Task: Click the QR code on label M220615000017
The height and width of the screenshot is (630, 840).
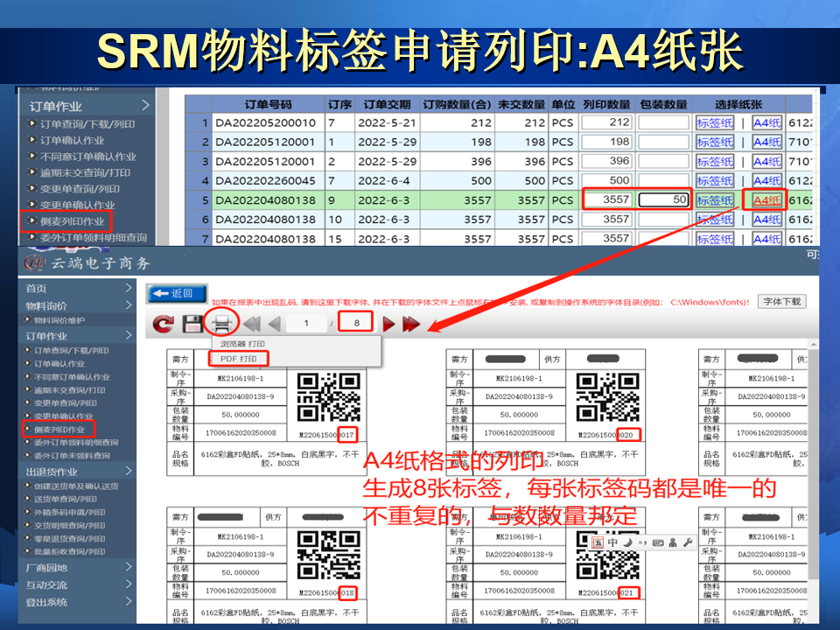Action: pyautogui.click(x=328, y=397)
